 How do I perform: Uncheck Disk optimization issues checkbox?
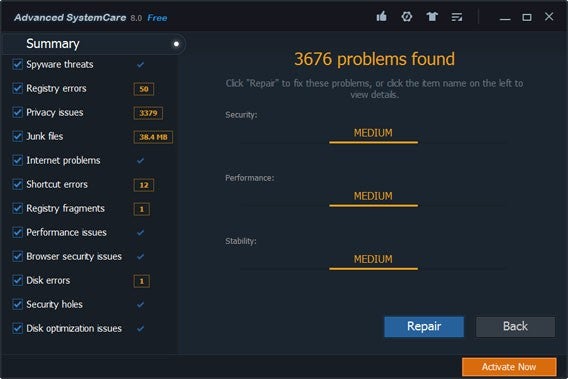[17, 328]
